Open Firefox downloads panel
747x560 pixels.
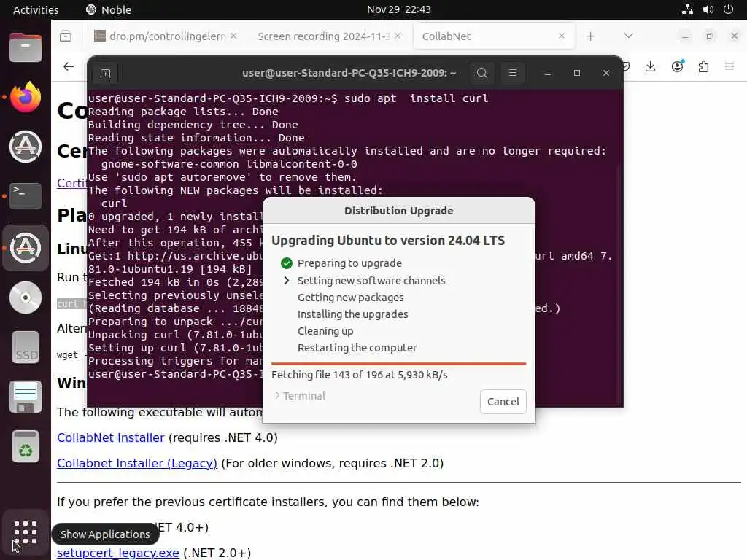[x=650, y=66]
